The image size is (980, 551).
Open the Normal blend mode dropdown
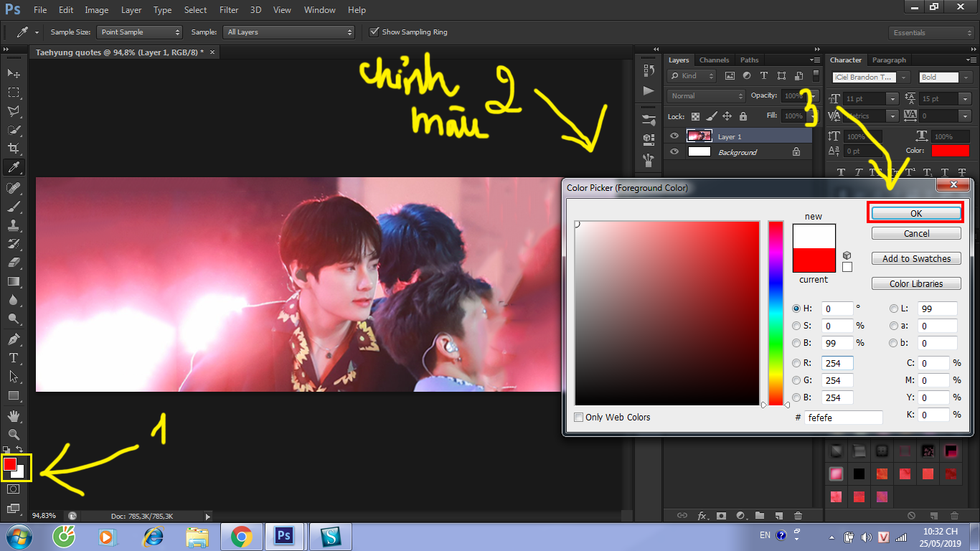[x=707, y=95]
